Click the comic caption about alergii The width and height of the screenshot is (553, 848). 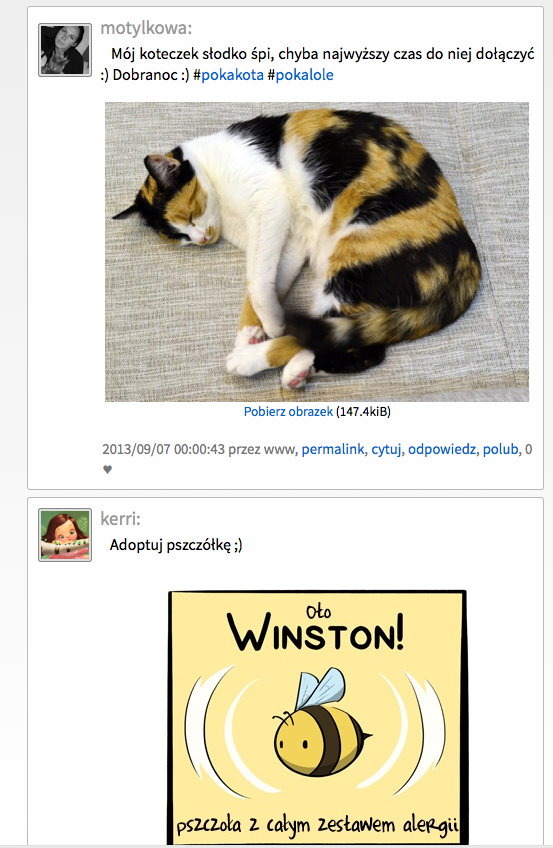coord(318,825)
